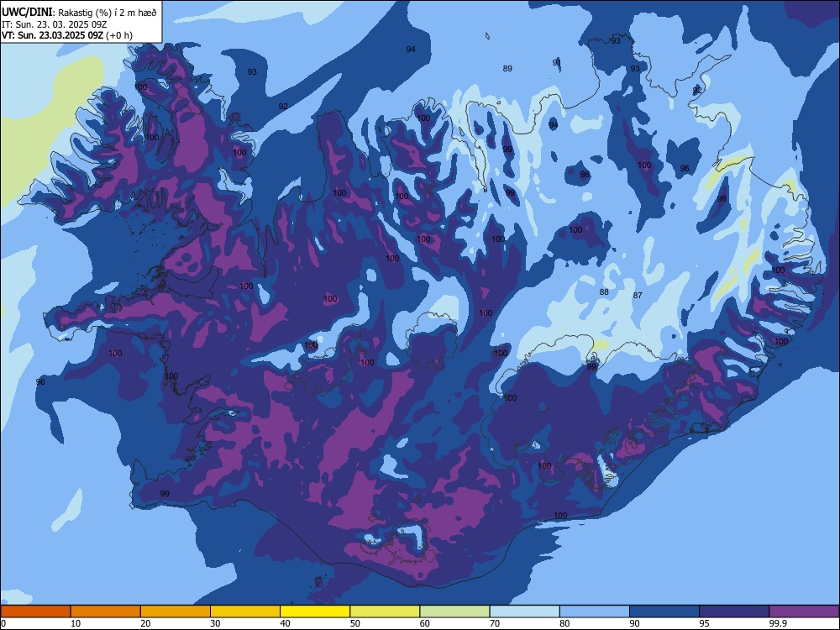Click the '60' legend scale label
Image resolution: width=840 pixels, height=630 pixels.
(x=425, y=623)
